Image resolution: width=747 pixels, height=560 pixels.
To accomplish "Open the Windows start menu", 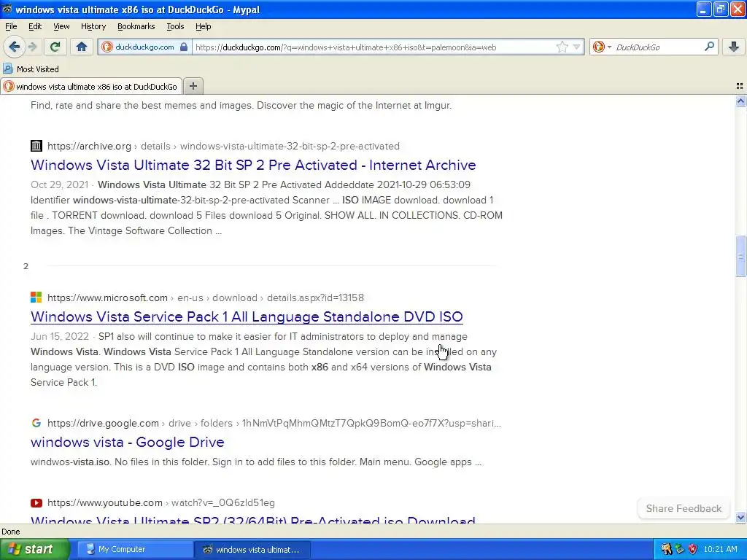I will coord(34,549).
